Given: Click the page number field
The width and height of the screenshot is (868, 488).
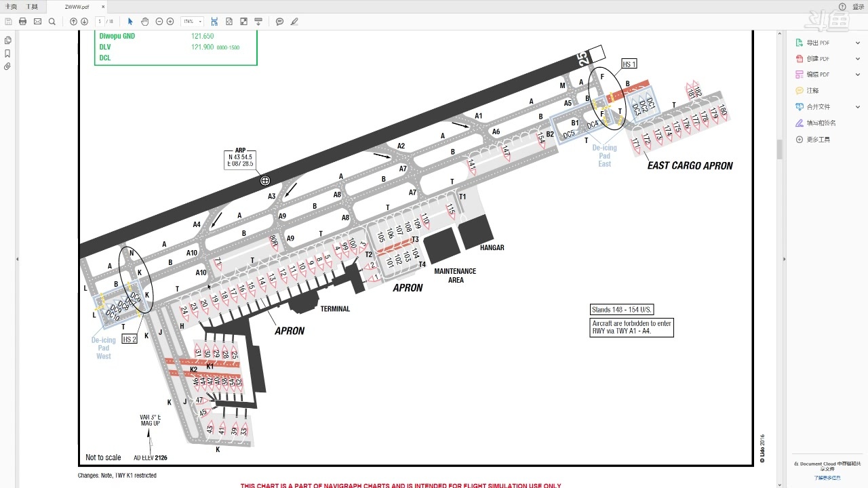Looking at the screenshot, I should click(x=100, y=22).
